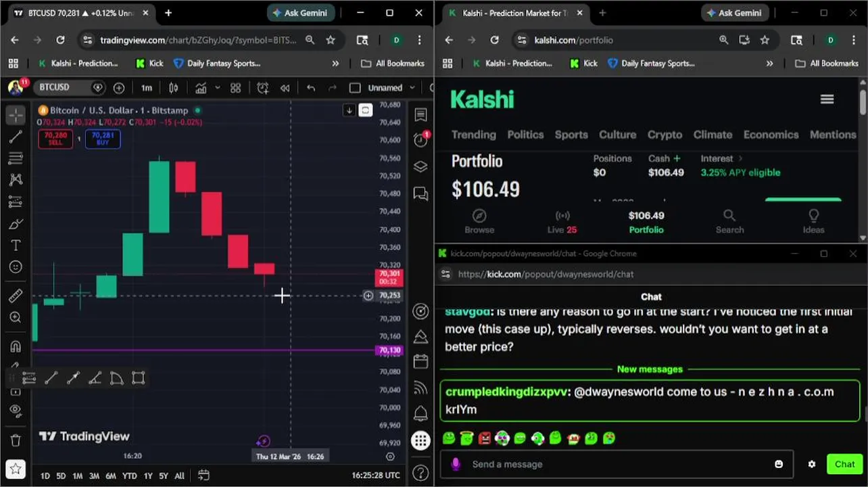The image size is (868, 487).
Task: Open the alerts clock icon
Action: [420, 139]
